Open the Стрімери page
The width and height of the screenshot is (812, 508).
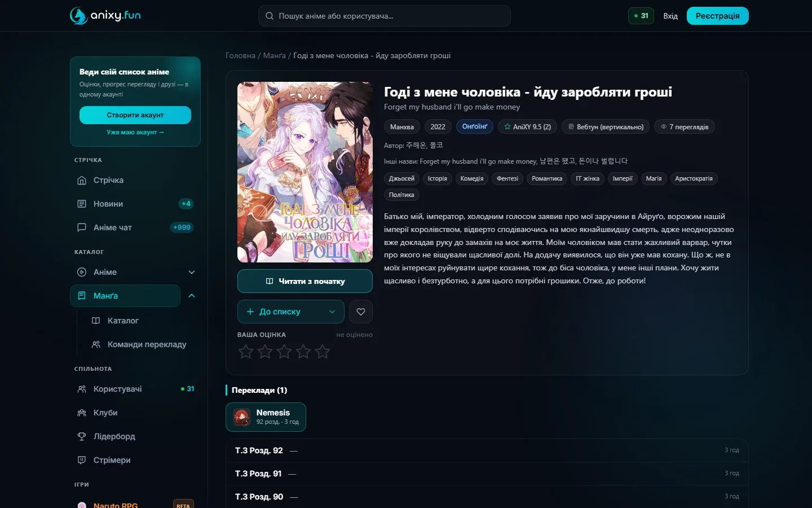point(135,460)
